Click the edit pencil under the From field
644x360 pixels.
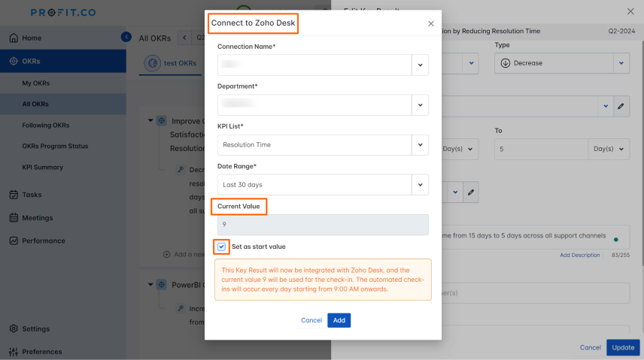(471, 192)
